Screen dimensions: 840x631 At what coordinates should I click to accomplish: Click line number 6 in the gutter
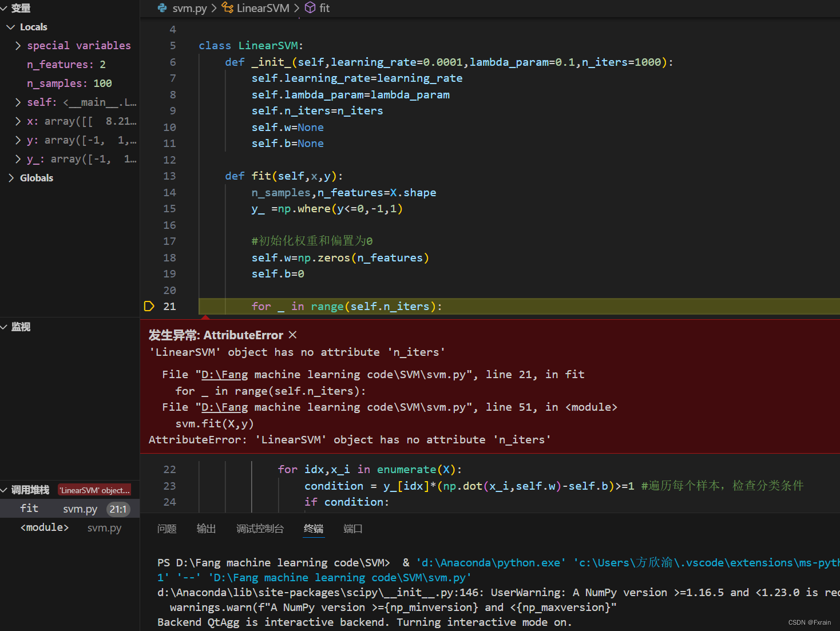(173, 62)
